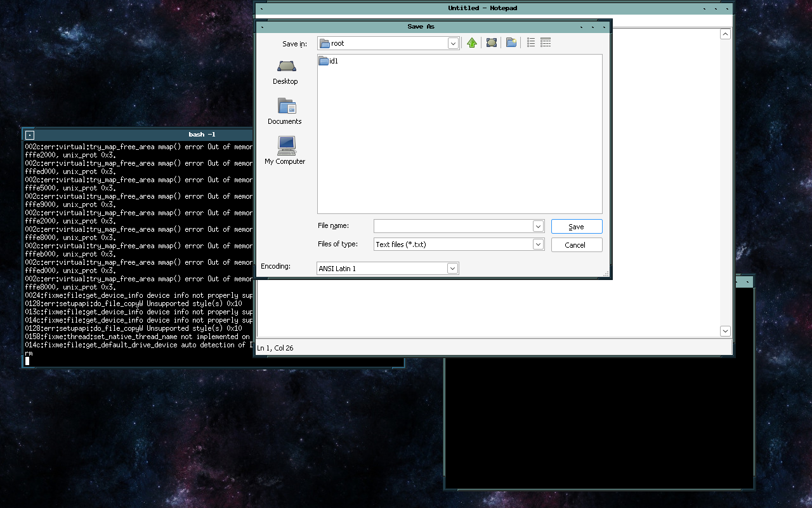Click the Desktop toolbar icon next to the arrow

pos(491,43)
